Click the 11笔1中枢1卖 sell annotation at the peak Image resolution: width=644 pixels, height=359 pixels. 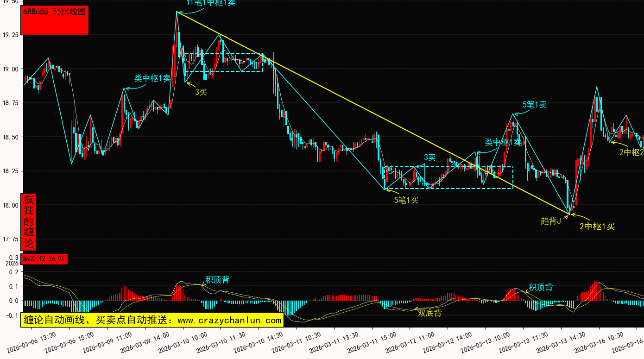click(211, 3)
